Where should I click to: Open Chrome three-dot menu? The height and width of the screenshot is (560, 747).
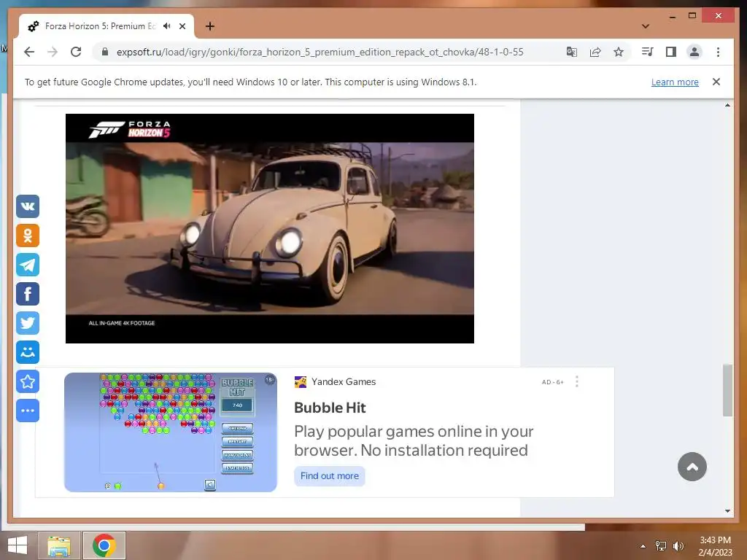point(718,52)
